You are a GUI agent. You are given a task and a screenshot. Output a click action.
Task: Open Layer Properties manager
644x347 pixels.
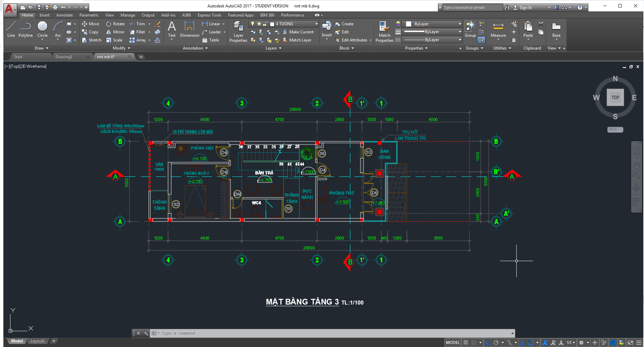(238, 30)
